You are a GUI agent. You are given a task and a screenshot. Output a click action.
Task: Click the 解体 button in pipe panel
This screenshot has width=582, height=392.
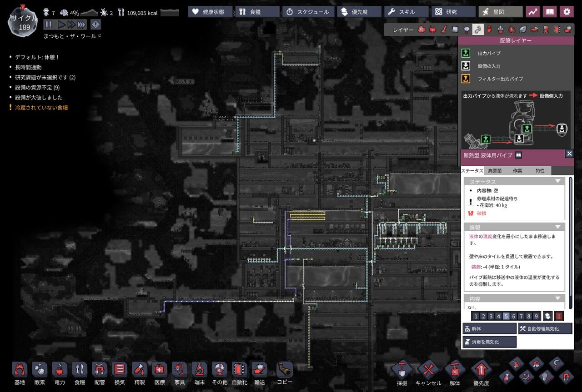click(x=489, y=328)
